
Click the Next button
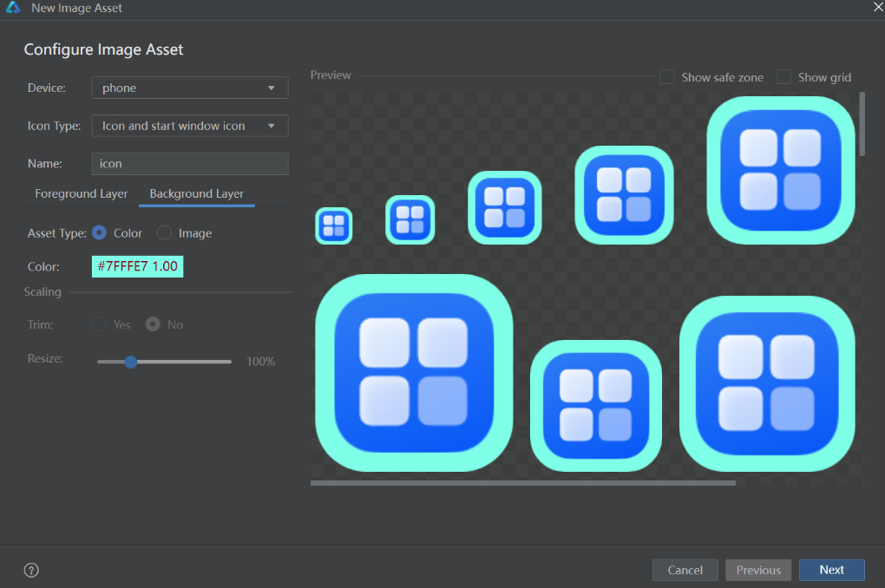831,570
